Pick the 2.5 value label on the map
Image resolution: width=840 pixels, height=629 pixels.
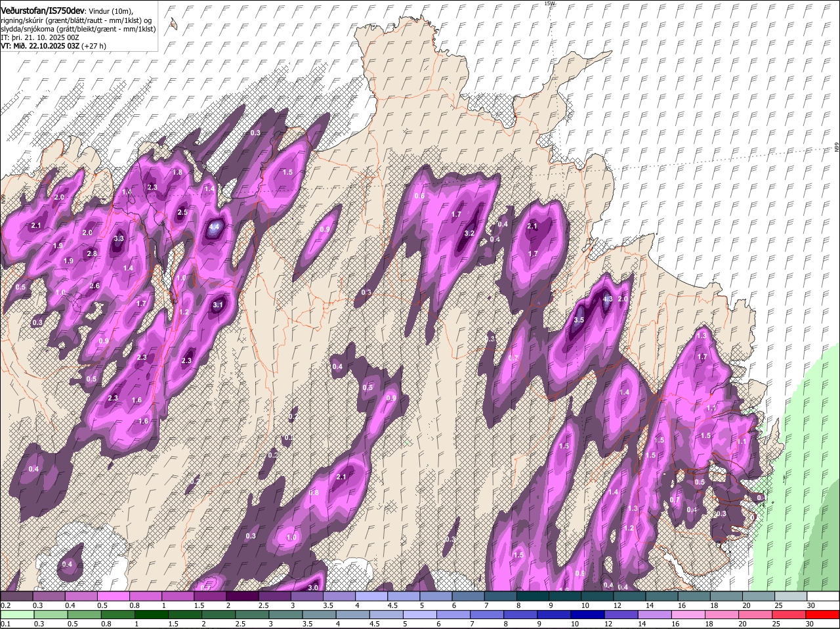(182, 212)
